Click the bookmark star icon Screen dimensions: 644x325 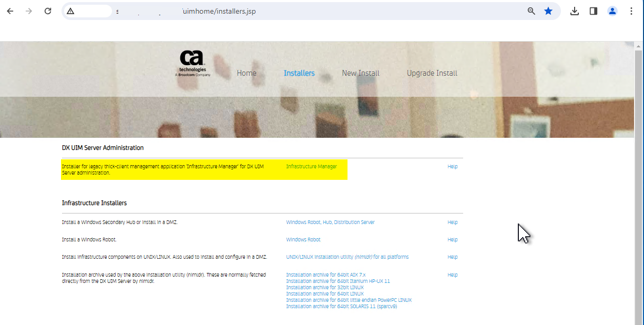(x=548, y=11)
